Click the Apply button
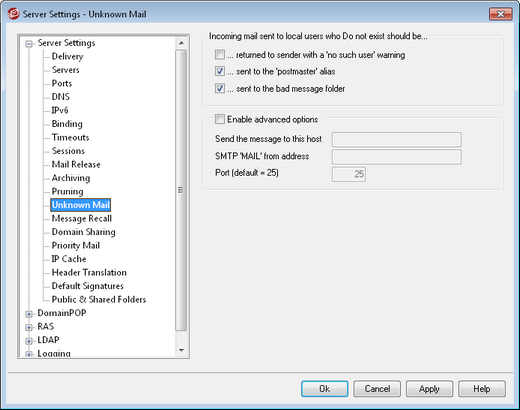 [x=429, y=389]
